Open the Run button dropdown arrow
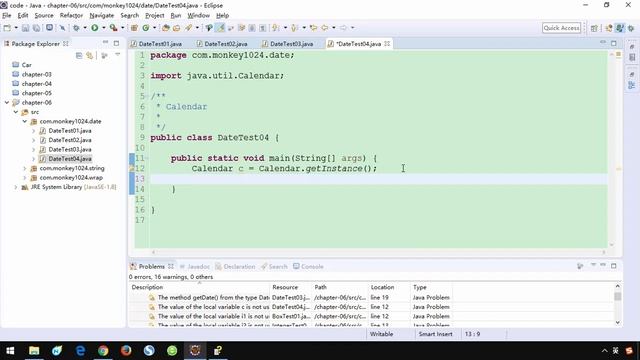640x360 pixels. [104, 28]
